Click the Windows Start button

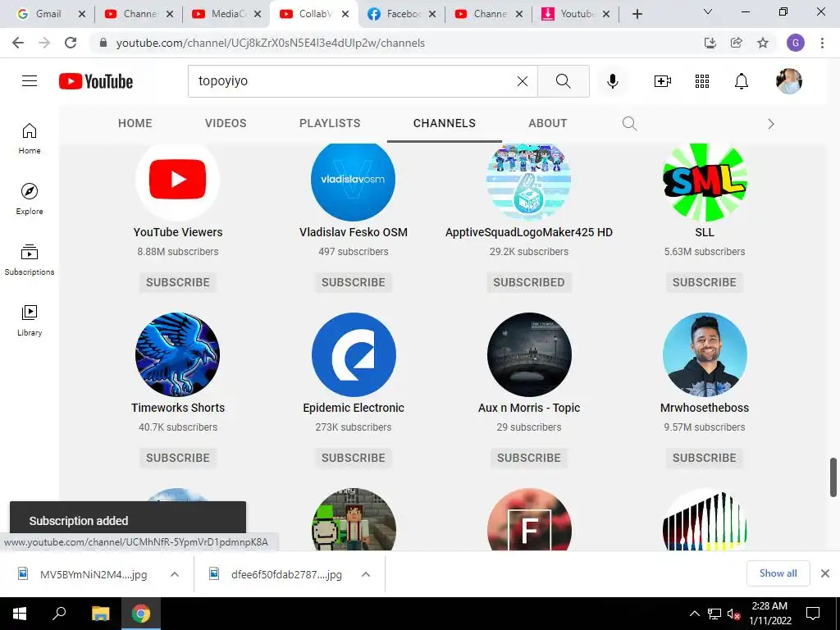coord(20,614)
